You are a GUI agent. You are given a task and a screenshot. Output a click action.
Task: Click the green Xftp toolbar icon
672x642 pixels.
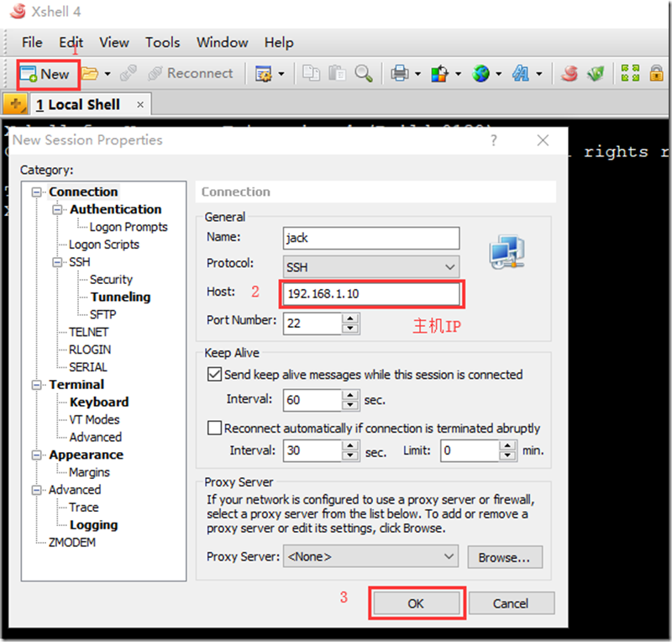click(596, 73)
